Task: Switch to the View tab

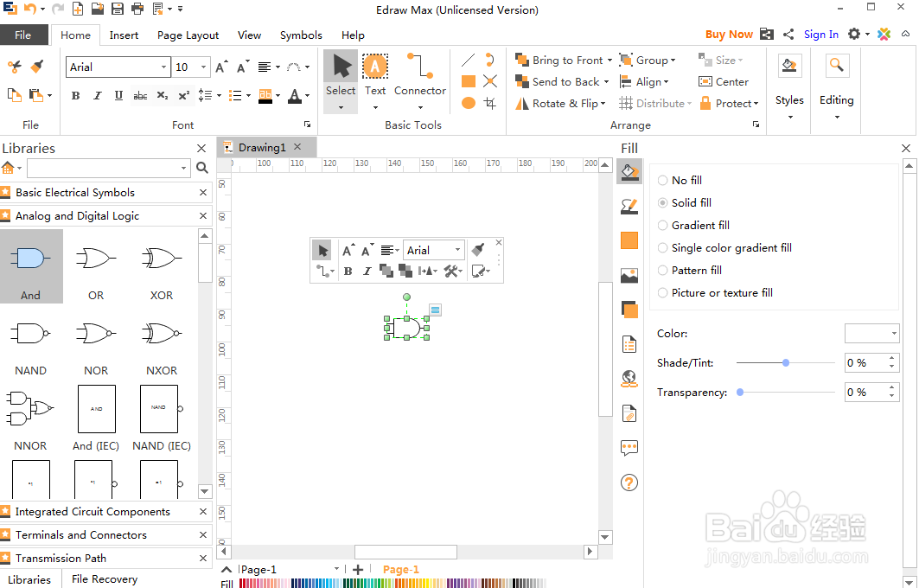Action: click(x=249, y=35)
